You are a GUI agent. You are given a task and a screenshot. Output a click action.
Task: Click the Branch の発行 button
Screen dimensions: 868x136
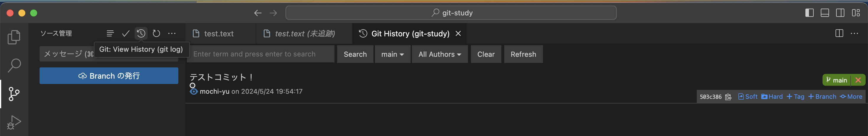coord(109,76)
